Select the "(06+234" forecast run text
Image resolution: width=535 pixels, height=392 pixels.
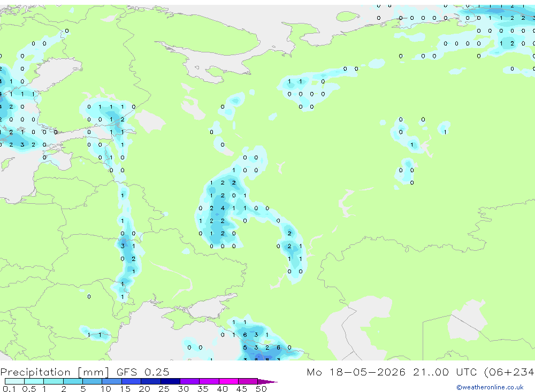tap(509, 372)
